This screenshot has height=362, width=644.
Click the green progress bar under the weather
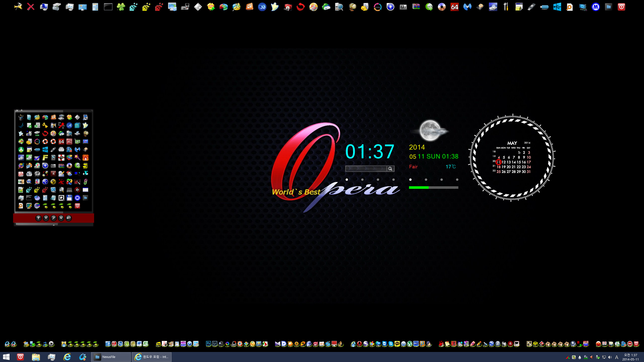coord(433,188)
